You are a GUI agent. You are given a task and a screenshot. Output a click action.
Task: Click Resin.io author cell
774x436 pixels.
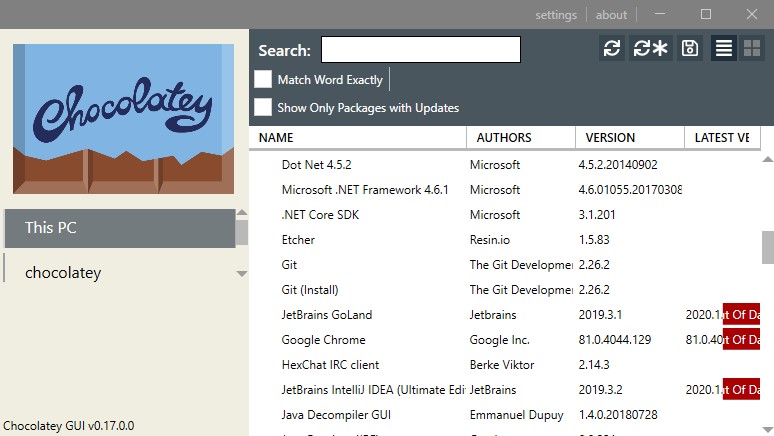490,240
